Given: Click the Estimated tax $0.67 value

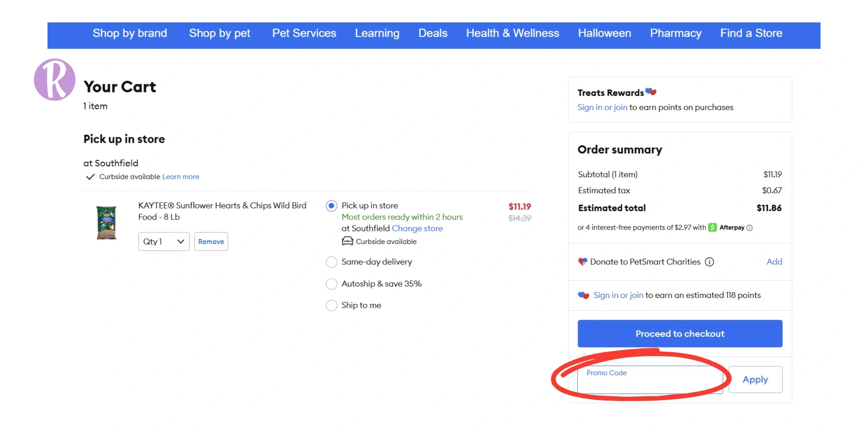Looking at the screenshot, I should pyautogui.click(x=772, y=191).
